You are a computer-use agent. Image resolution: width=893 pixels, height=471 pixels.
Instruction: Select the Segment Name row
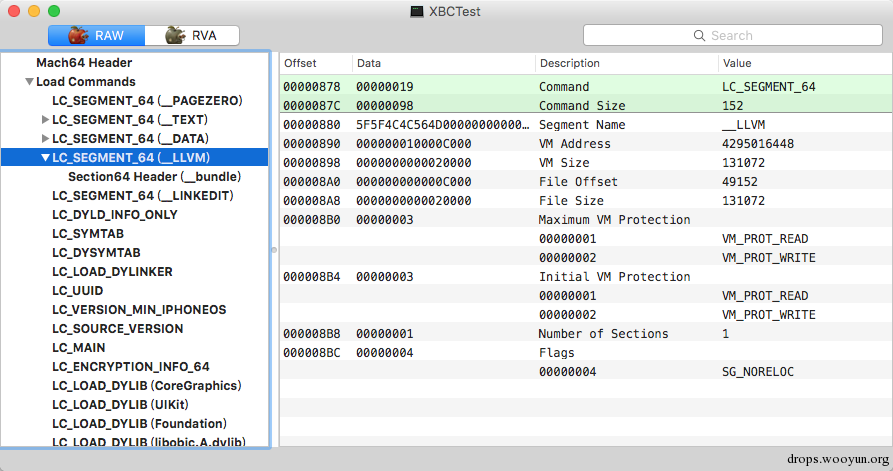pos(586,125)
